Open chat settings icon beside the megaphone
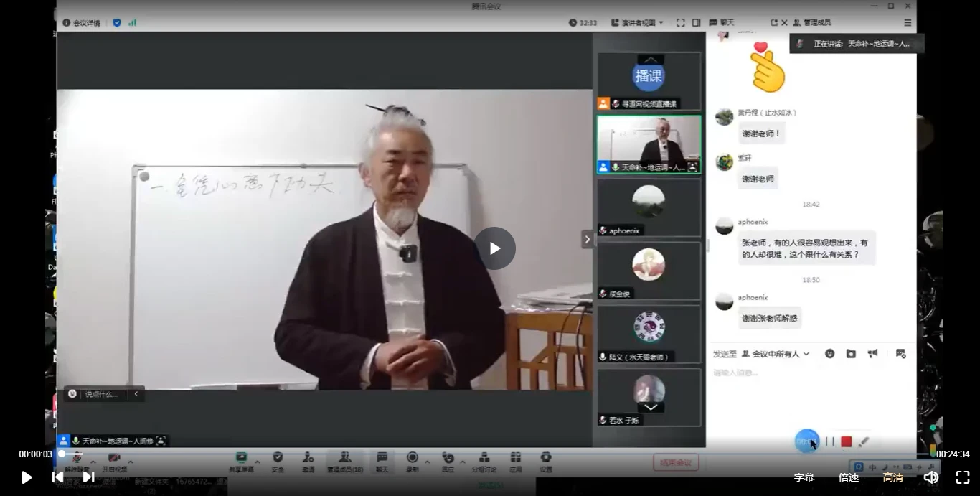 click(x=901, y=354)
